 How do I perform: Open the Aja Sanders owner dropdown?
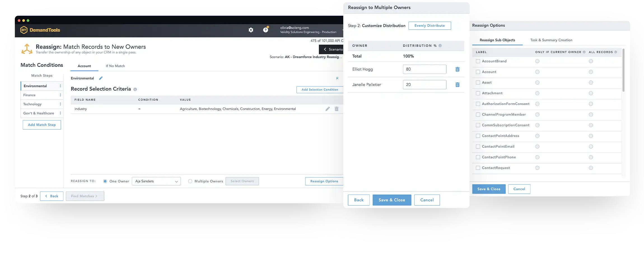tap(156, 181)
